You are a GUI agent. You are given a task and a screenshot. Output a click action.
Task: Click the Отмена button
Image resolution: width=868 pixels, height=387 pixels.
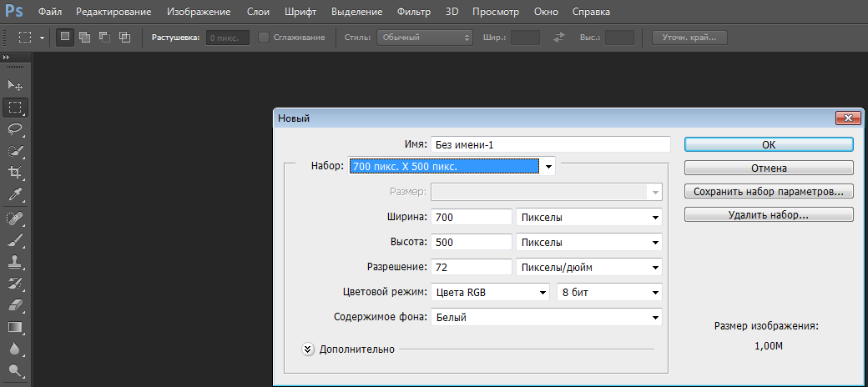pyautogui.click(x=769, y=168)
